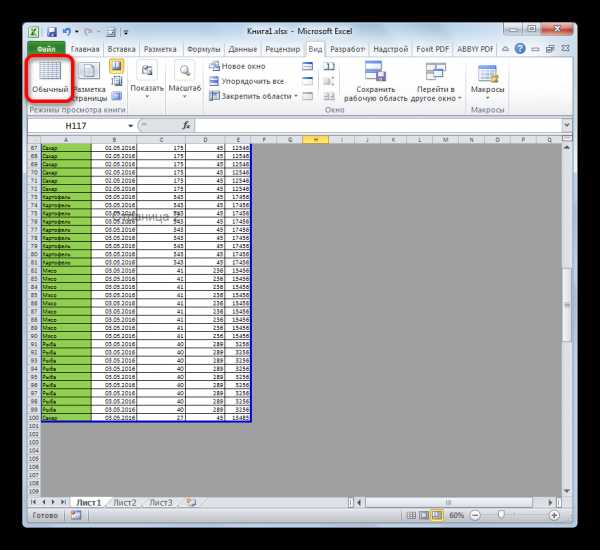The image size is (600, 550).
Task: Switch to sheet tab Лист3
Action: click(x=160, y=503)
